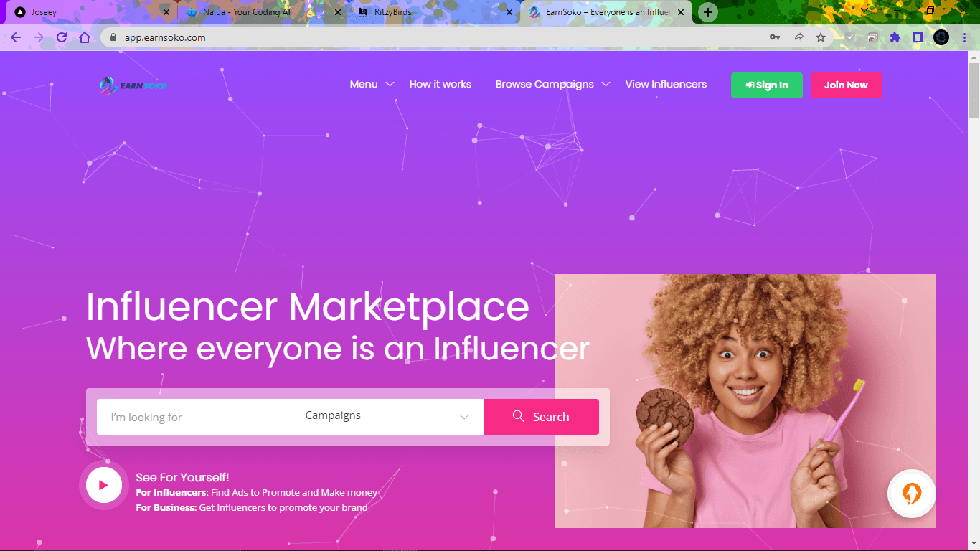Bookmark page with the star icon
The height and width of the screenshot is (551, 980).
pyautogui.click(x=821, y=37)
